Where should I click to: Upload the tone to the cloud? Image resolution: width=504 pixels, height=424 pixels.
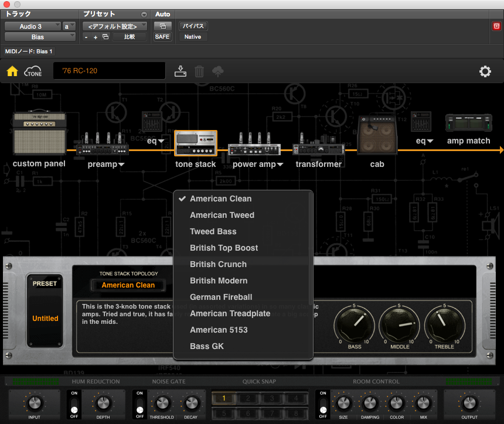point(218,71)
